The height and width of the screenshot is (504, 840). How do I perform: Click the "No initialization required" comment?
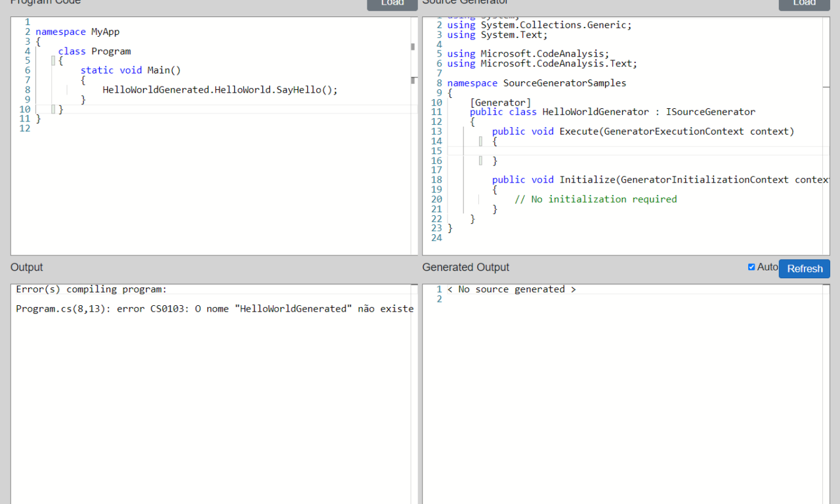click(595, 199)
